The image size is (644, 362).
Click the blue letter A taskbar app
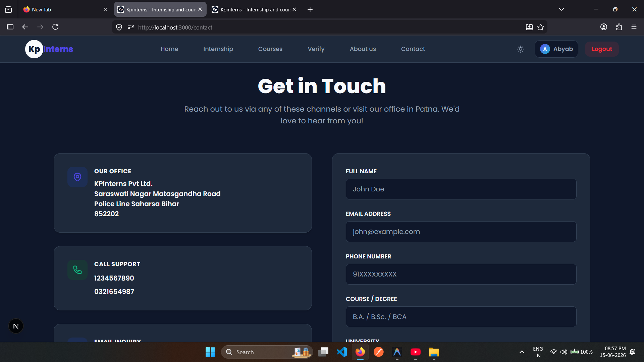(x=397, y=352)
